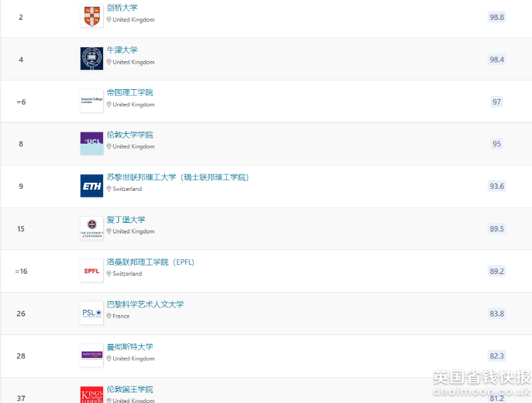Click the University of Edinburgh logo
532x403 pixels.
(x=92, y=228)
